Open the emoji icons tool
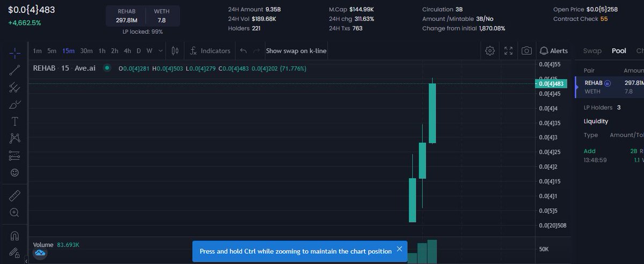This screenshot has height=264, width=644. click(x=14, y=173)
